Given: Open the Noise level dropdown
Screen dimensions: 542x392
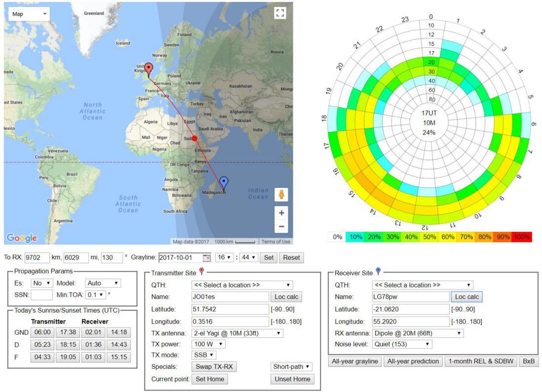Looking at the screenshot, I should 403,344.
